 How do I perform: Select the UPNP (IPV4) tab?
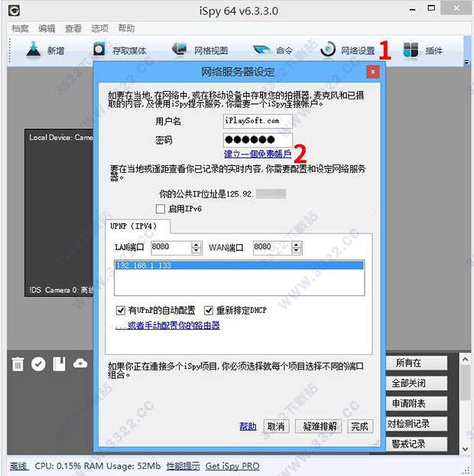(x=138, y=227)
